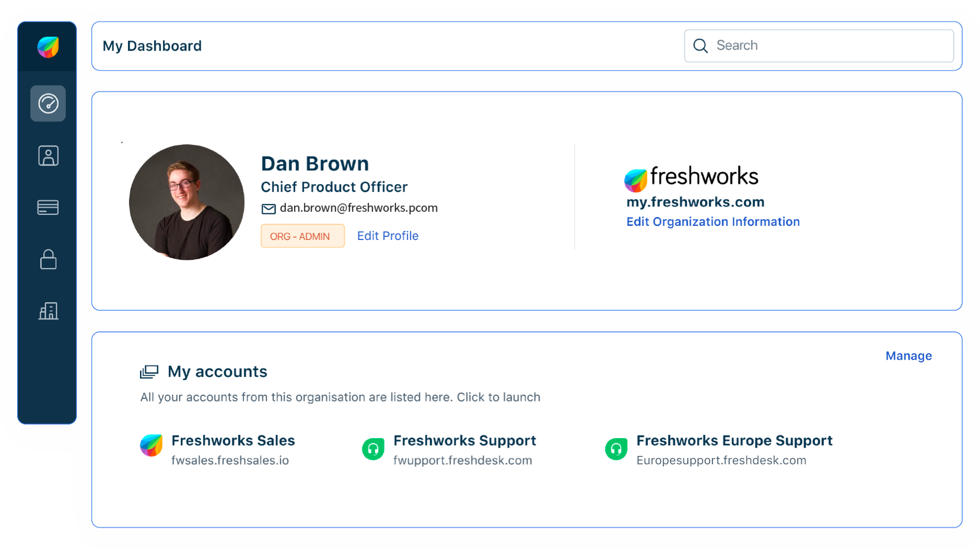Viewport: 980px width, 549px height.
Task: Click the search magnifier icon
Action: coord(700,46)
